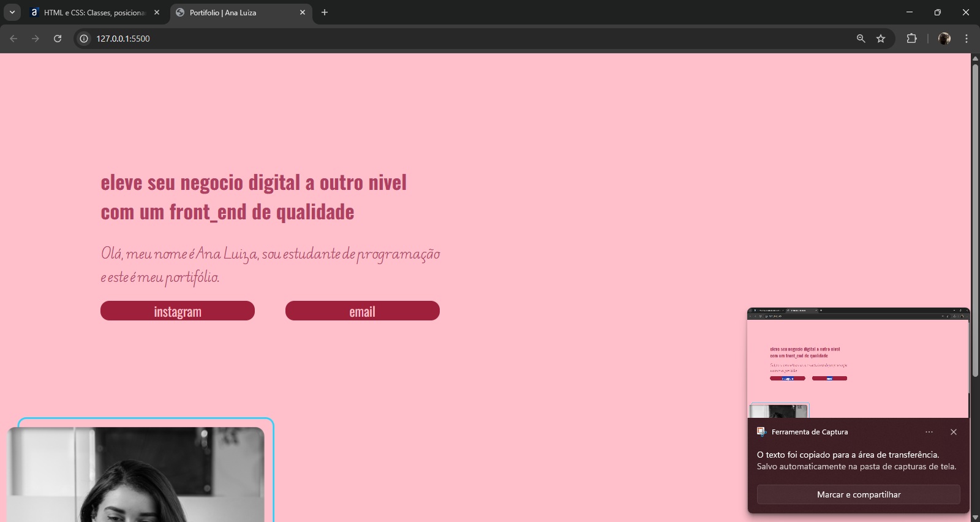Click the portrait photo on the page
The height and width of the screenshot is (522, 980).
click(x=136, y=475)
